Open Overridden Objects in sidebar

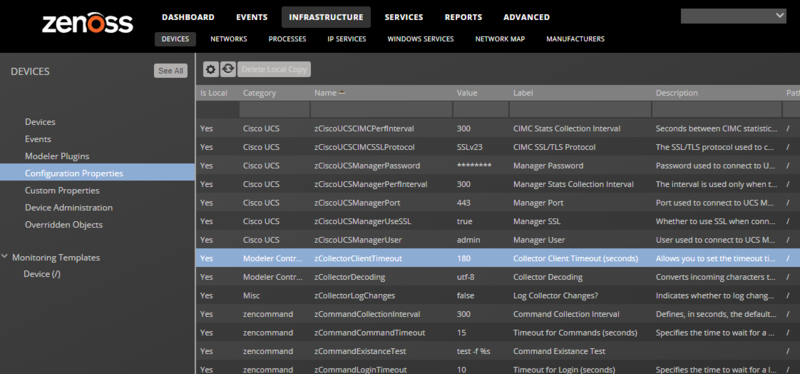(64, 225)
